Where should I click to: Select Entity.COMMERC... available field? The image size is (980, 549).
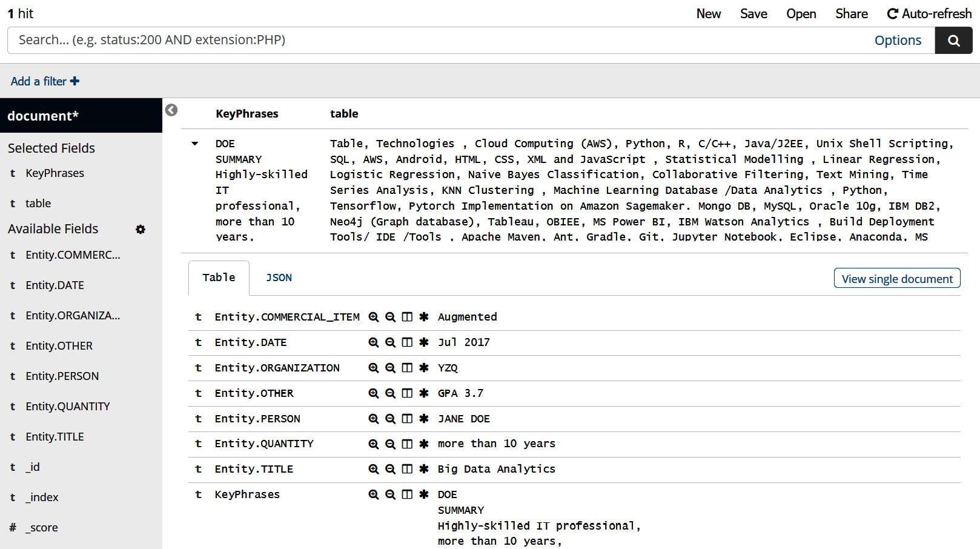click(73, 255)
